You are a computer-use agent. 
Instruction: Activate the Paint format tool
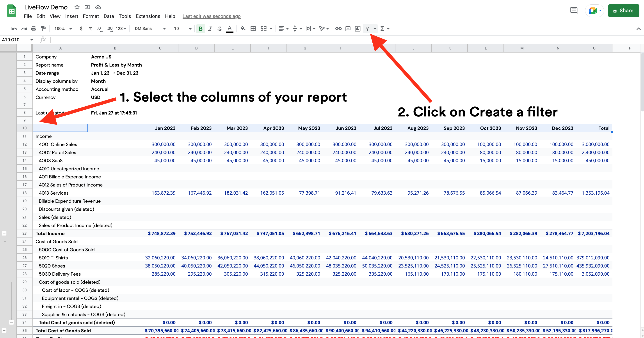tap(43, 29)
